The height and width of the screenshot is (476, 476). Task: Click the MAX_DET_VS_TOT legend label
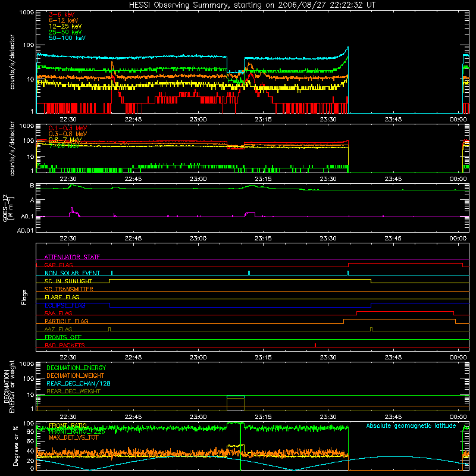point(74,437)
